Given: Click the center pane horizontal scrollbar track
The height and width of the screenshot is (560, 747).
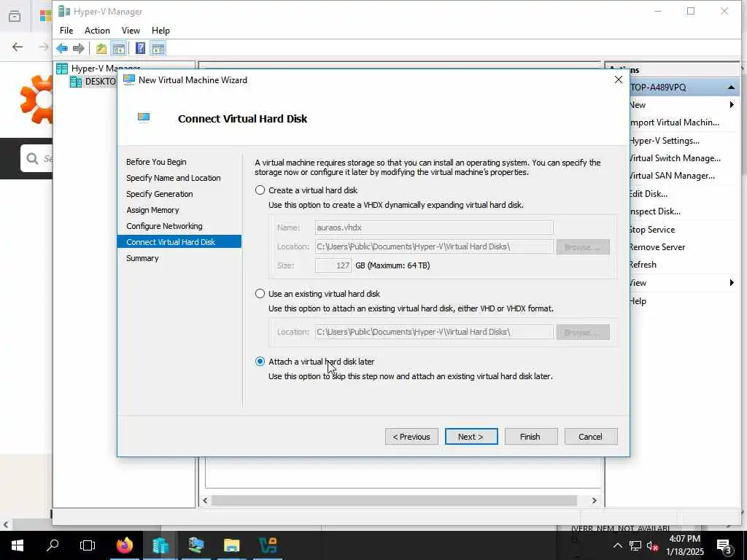Looking at the screenshot, I should click(x=394, y=500).
